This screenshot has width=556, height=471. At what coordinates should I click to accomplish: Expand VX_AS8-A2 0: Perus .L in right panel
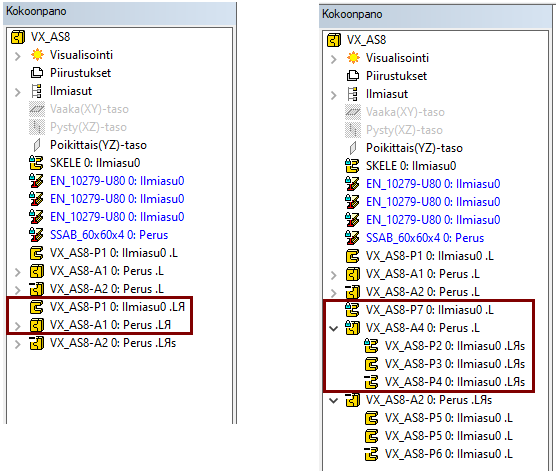pyautogui.click(x=333, y=293)
